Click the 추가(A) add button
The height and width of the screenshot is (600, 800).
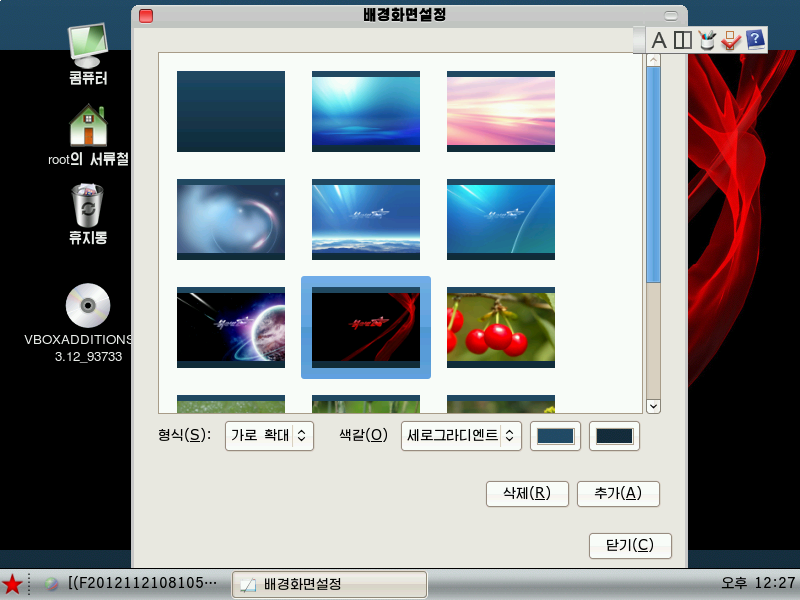click(618, 493)
